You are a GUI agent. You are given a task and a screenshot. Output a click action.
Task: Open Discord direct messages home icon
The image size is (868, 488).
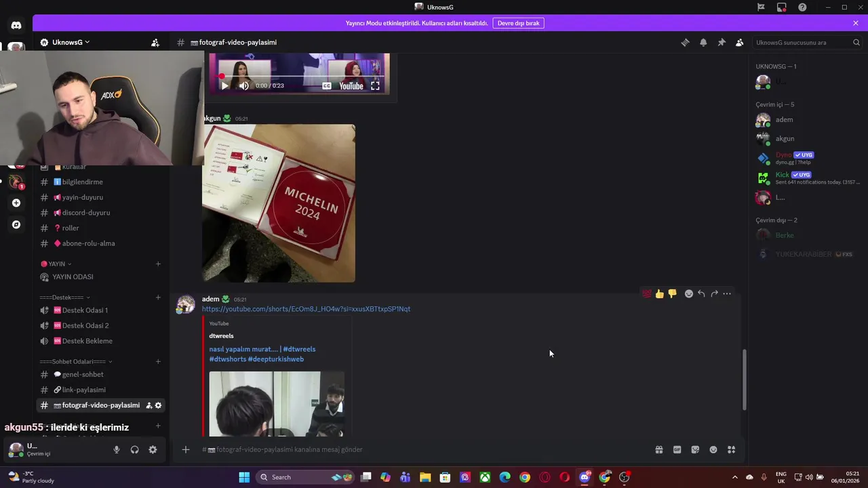(x=16, y=25)
